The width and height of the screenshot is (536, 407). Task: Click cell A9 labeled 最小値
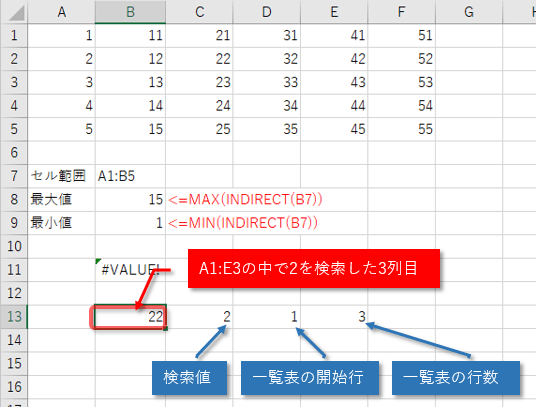(x=62, y=223)
